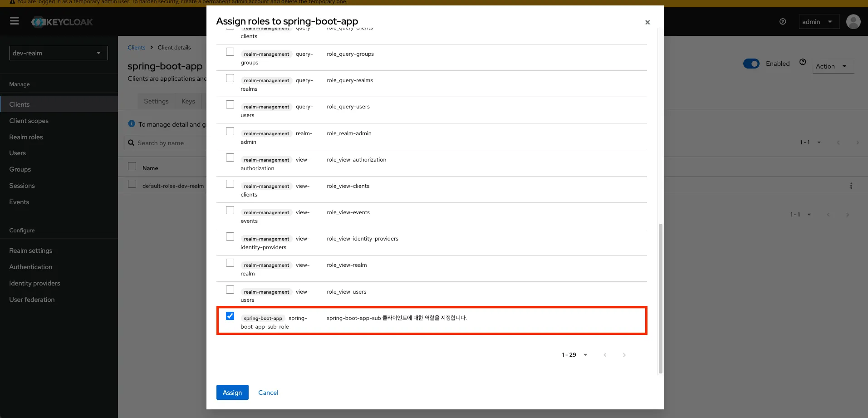Check the view-identity-providers role checkbox
Viewport: 868px width, 418px height.
coord(230,236)
